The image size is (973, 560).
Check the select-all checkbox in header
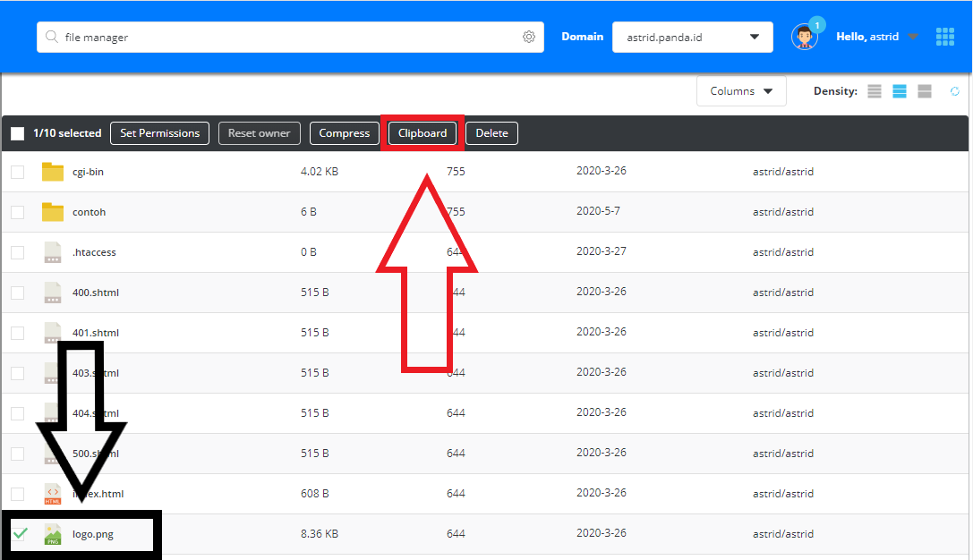point(15,132)
